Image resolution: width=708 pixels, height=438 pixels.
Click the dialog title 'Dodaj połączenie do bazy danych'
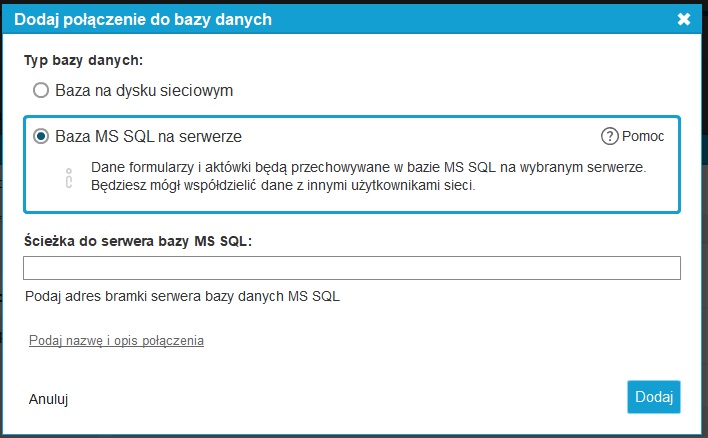tap(143, 19)
